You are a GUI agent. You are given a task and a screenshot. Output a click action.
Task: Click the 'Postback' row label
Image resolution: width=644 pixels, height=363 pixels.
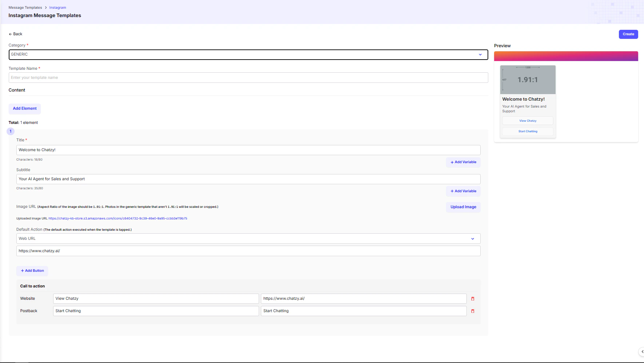[29, 311]
